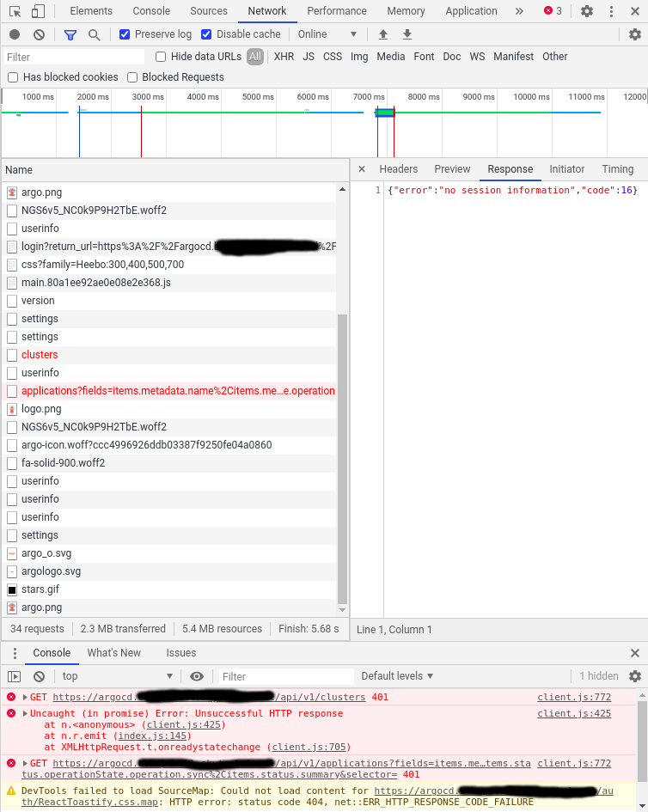Switch to the Elements tab
The width and height of the screenshot is (648, 812).
click(x=91, y=11)
